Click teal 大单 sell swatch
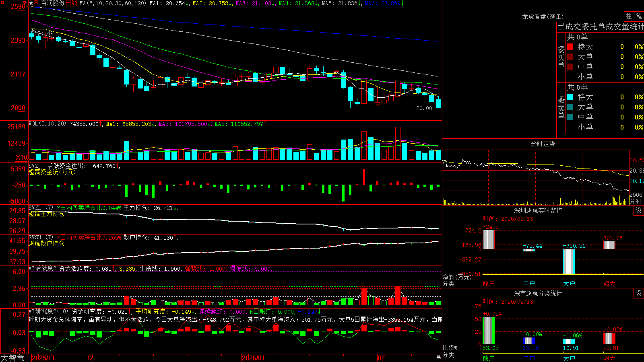 (x=570, y=107)
